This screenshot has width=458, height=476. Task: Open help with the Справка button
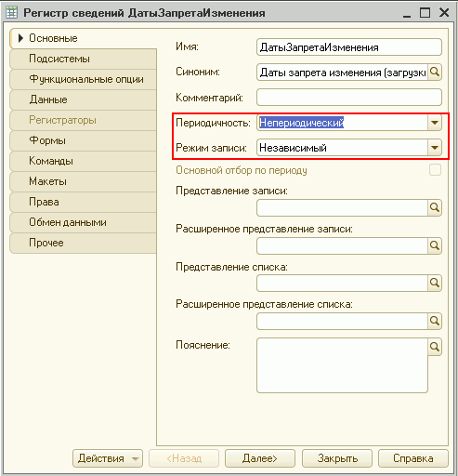point(413,458)
